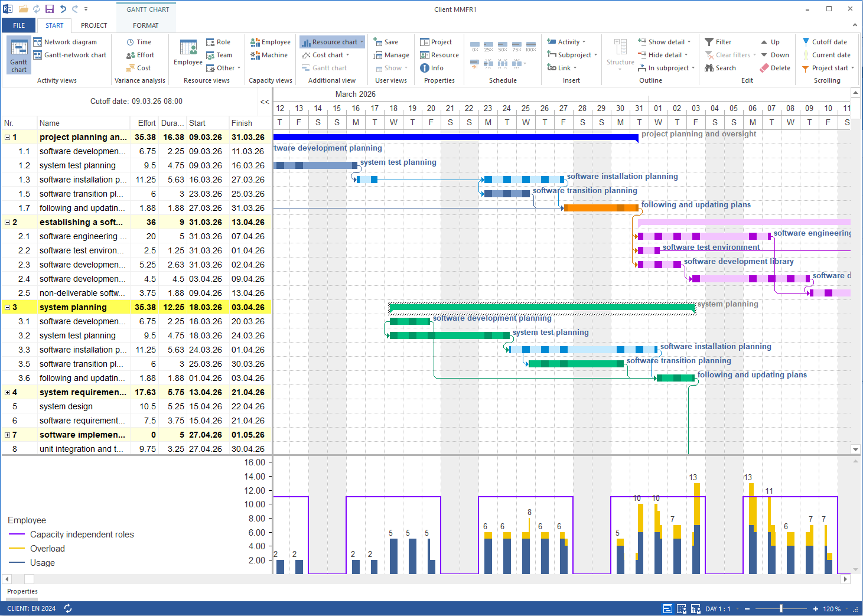Switch to the FORMAT ribbon tab
Screen dimensions: 863x616
(145, 25)
